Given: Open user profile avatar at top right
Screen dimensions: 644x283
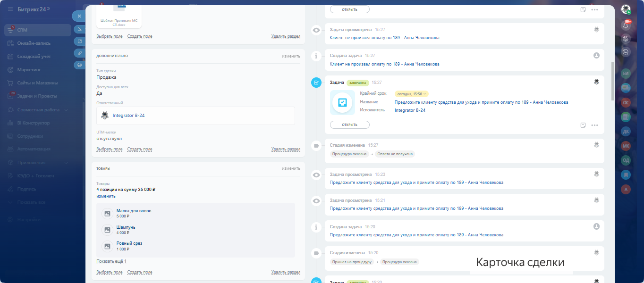Looking at the screenshot, I should click(x=626, y=9).
